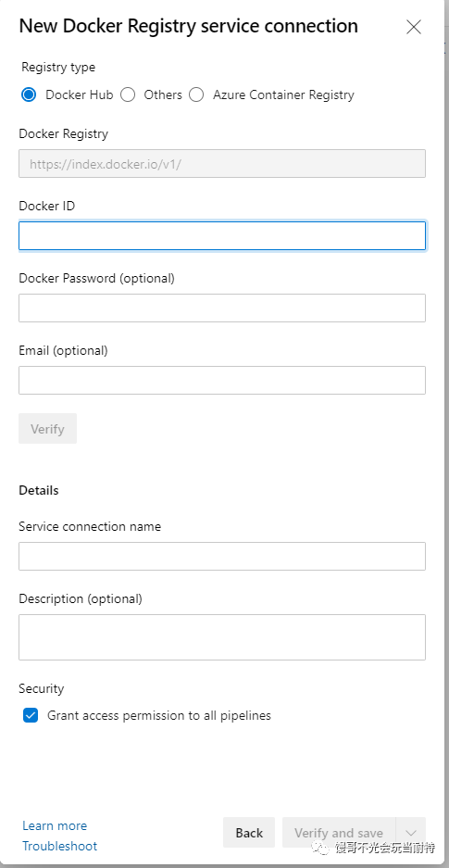Uncheck Grant access permission to all pipelines
The height and width of the screenshot is (868, 449).
[31, 715]
